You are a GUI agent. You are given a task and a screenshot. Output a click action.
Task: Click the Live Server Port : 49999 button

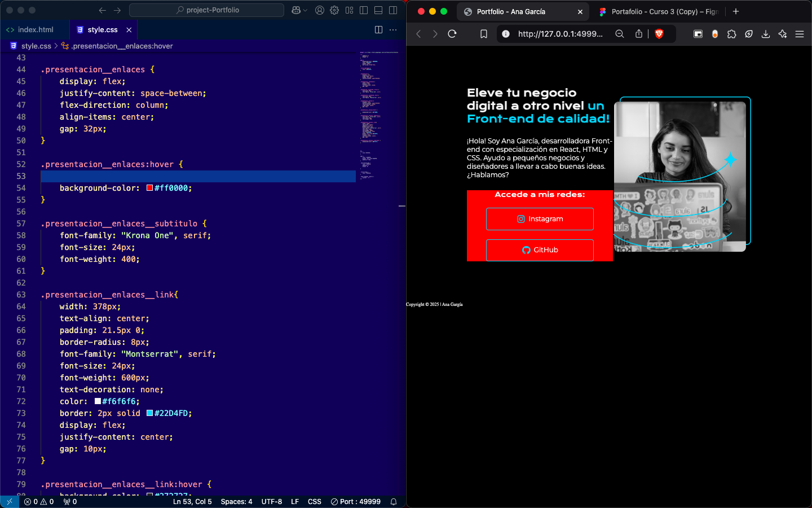356,501
